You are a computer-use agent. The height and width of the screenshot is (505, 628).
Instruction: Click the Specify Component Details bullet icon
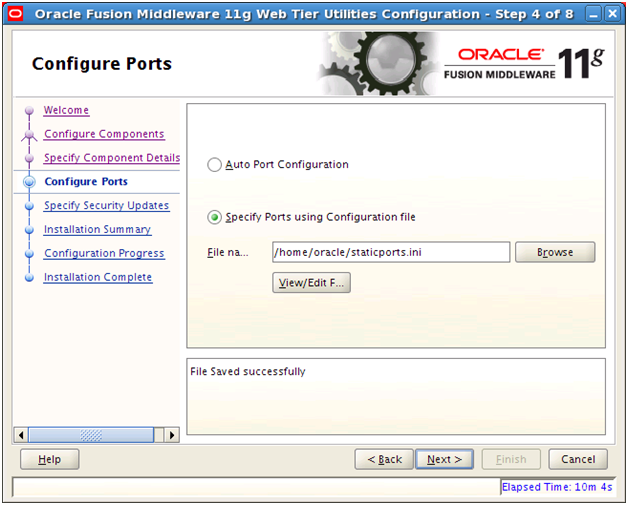tap(29, 158)
